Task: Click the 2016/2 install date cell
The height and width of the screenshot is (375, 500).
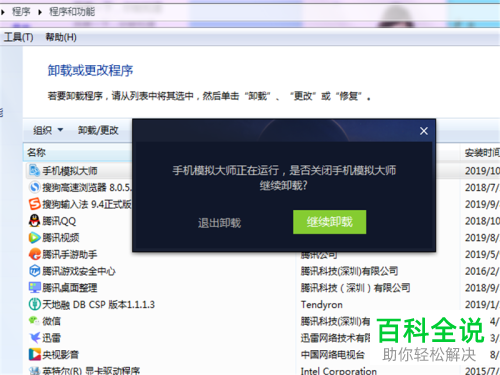Action: (x=482, y=271)
